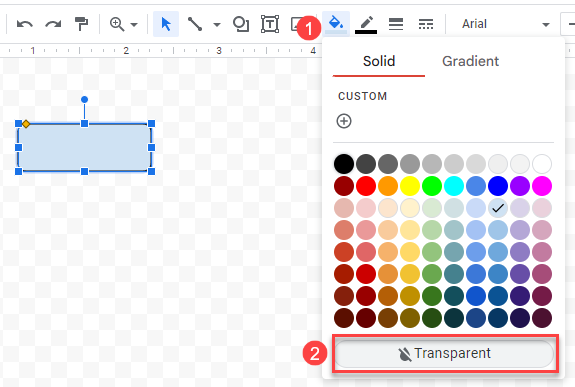Choose the cyan color swatch
Image resolution: width=575 pixels, height=387 pixels.
(454, 186)
